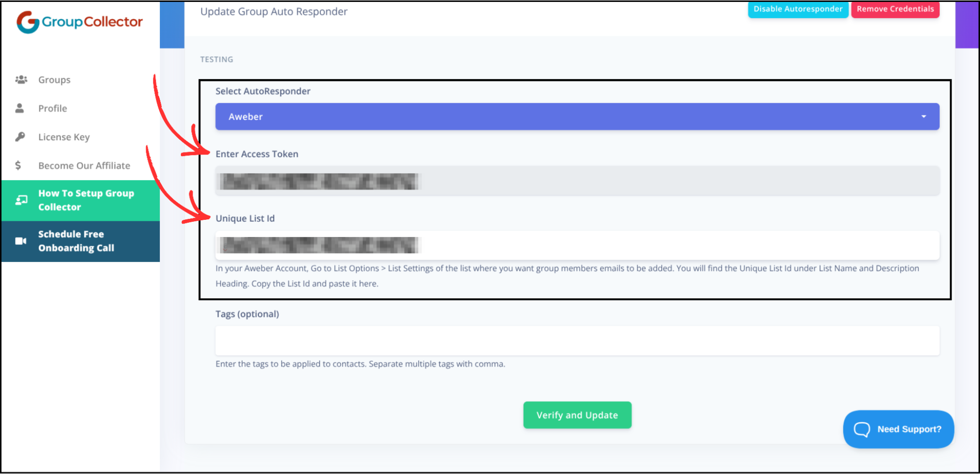Click the Profile person icon
980x474 pixels.
(20, 108)
